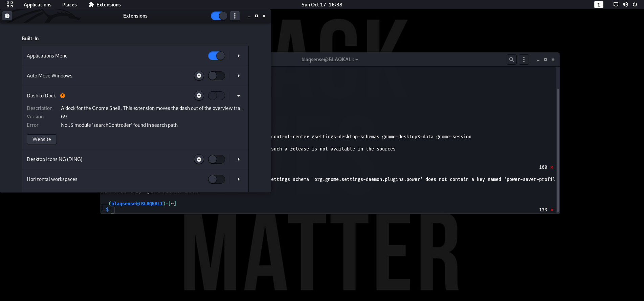Open settings gear for Auto Move Windows
This screenshot has height=301, width=644.
pos(199,76)
